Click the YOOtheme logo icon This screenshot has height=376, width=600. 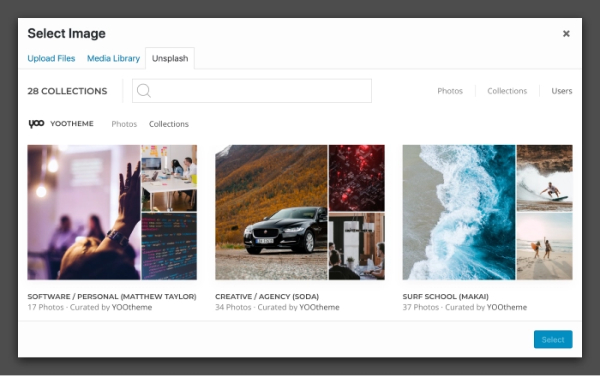point(36,124)
